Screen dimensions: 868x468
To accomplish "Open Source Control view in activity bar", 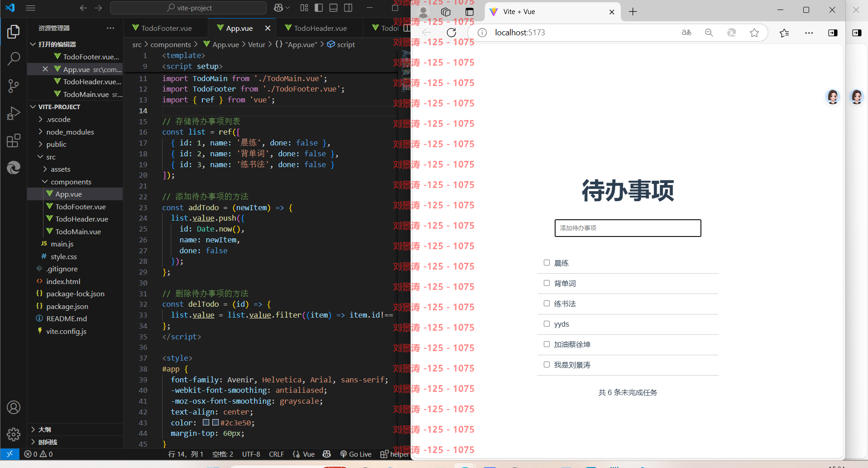I will 14,86.
